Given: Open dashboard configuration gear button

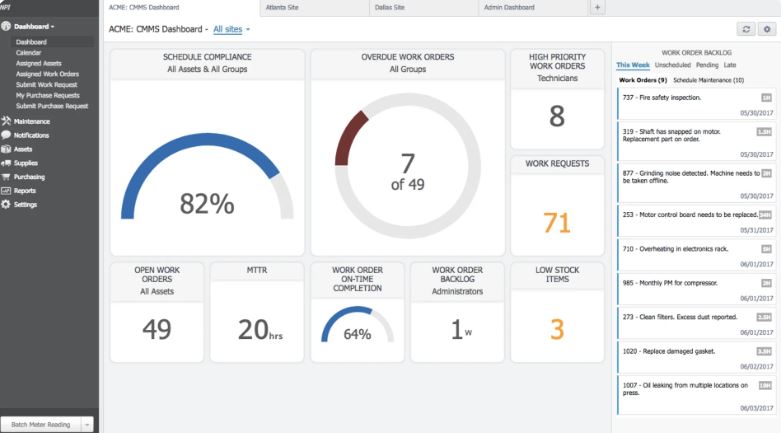Looking at the screenshot, I should (x=767, y=29).
